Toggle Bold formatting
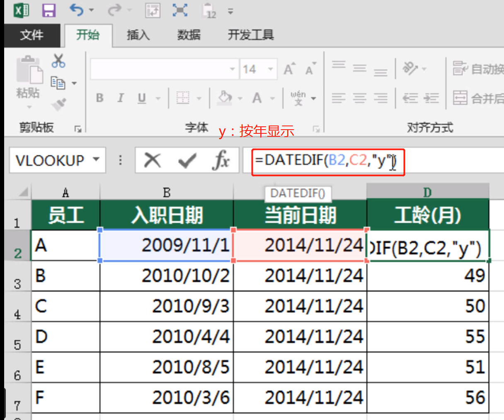 point(100,98)
